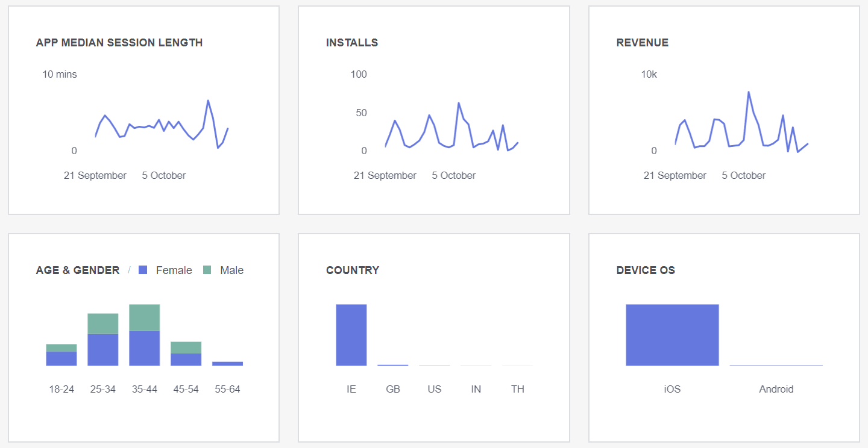Click the 45-54 axis label
The width and height of the screenshot is (868, 448).
(186, 389)
